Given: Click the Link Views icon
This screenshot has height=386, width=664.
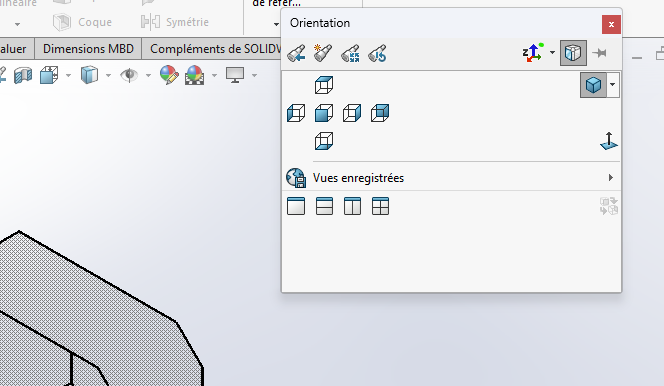Looking at the screenshot, I should click(609, 206).
